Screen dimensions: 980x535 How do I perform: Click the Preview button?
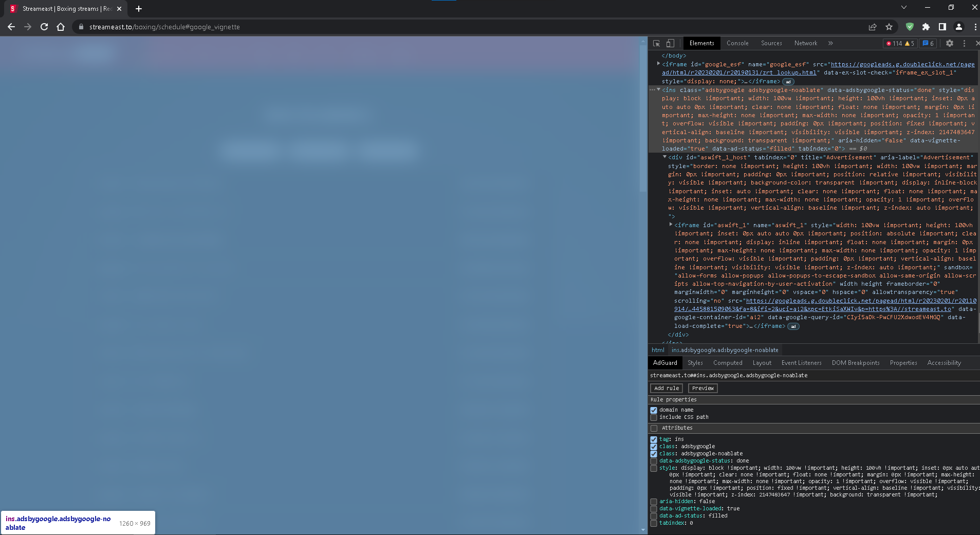(x=702, y=388)
